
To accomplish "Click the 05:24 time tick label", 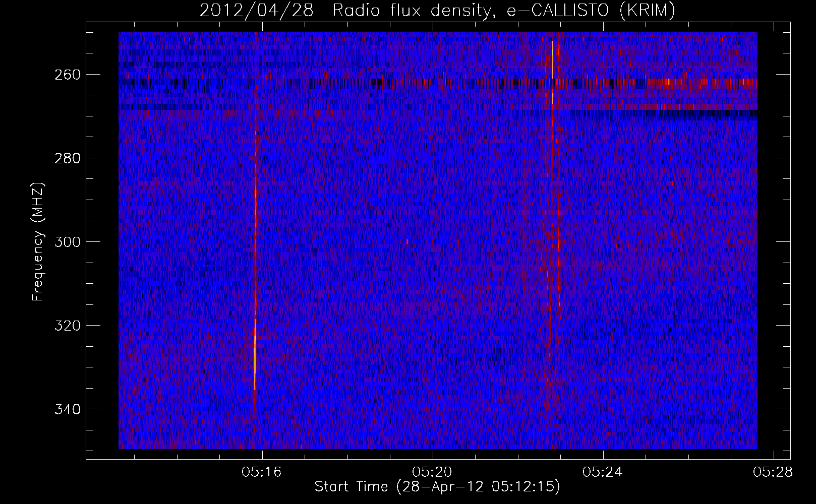I will [x=603, y=472].
